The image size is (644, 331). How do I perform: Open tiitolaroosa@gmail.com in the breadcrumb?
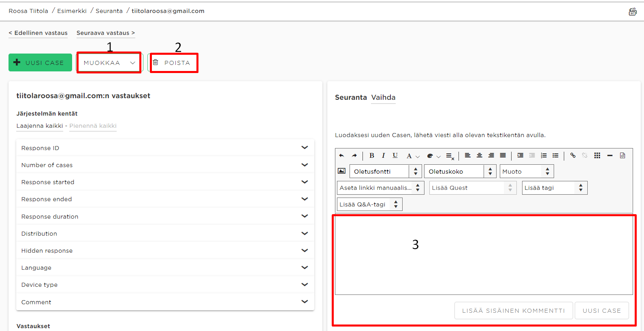168,11
